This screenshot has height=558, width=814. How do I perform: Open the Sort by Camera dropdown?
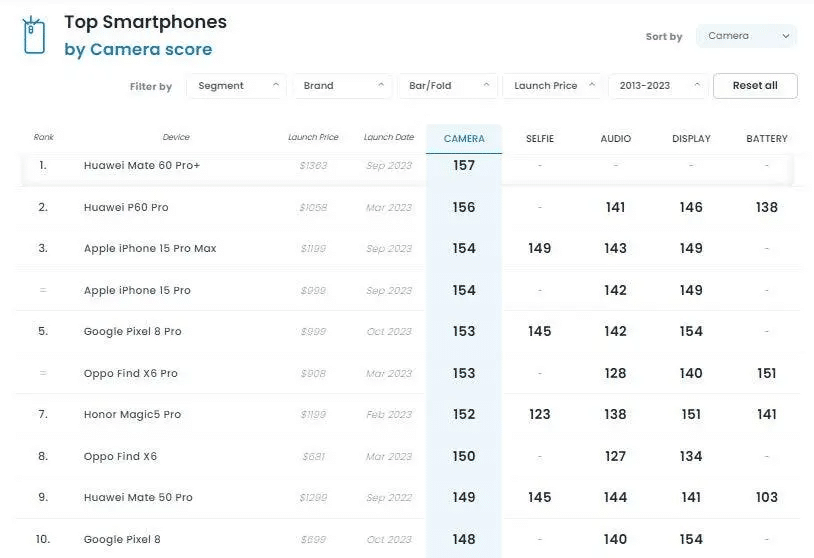(x=746, y=36)
